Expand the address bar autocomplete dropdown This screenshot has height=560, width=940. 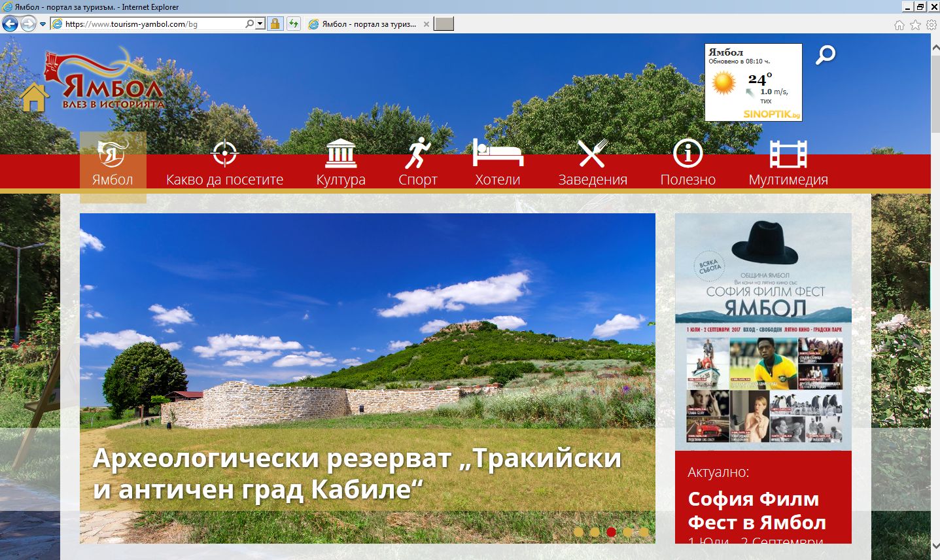(260, 24)
